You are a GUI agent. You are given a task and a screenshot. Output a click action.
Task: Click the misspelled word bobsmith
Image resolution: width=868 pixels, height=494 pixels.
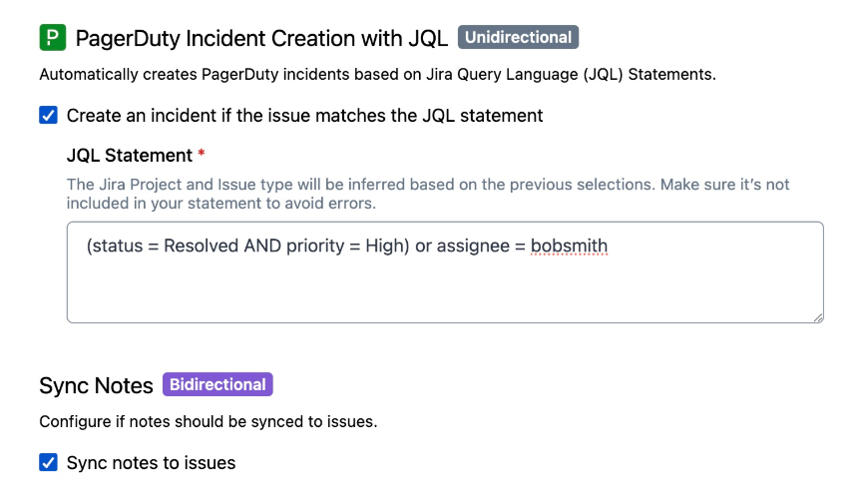[x=569, y=246]
